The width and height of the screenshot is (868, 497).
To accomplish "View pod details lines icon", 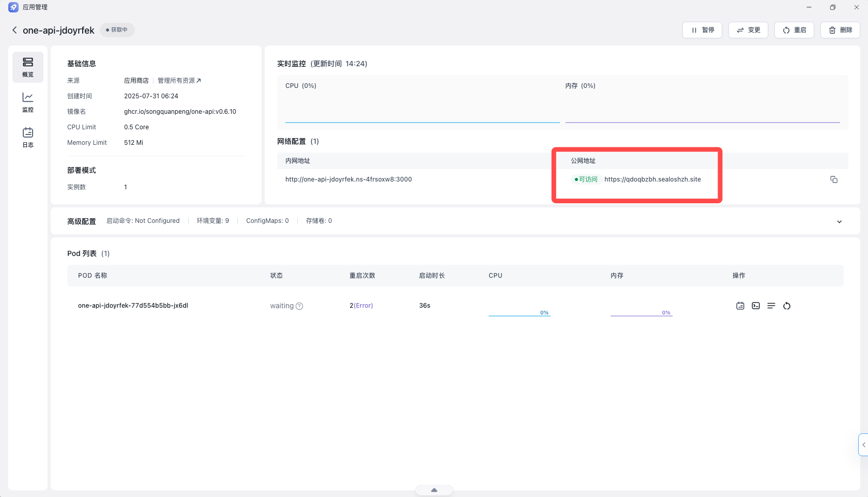I will (x=771, y=306).
